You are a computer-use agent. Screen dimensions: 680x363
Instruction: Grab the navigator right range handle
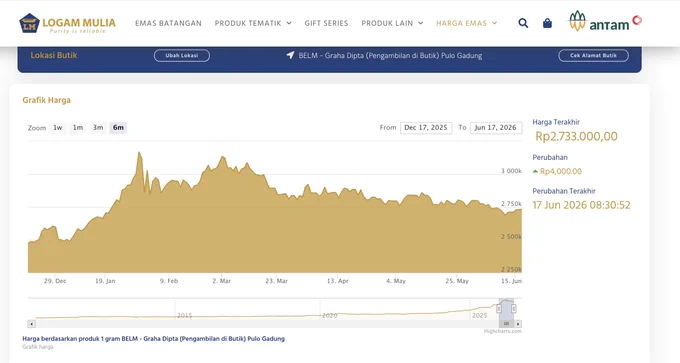tap(514, 308)
